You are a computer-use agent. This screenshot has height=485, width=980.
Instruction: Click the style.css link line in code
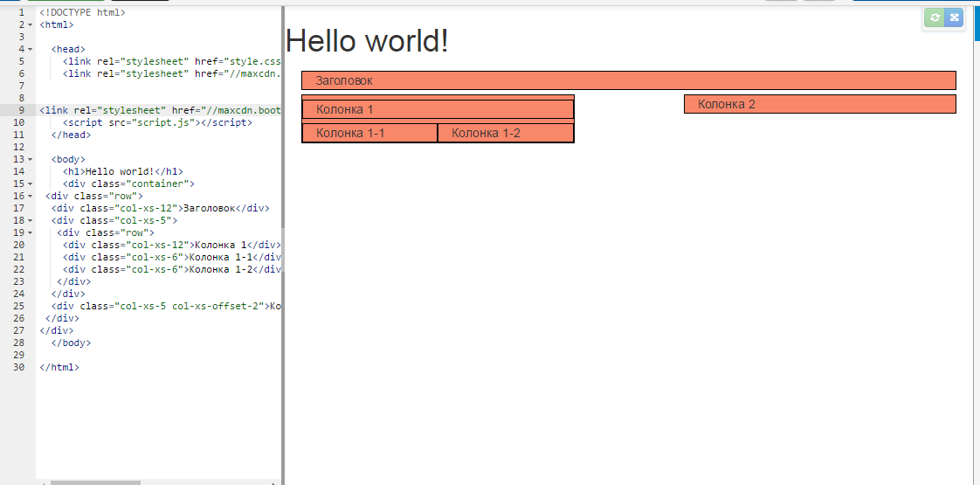coord(172,61)
